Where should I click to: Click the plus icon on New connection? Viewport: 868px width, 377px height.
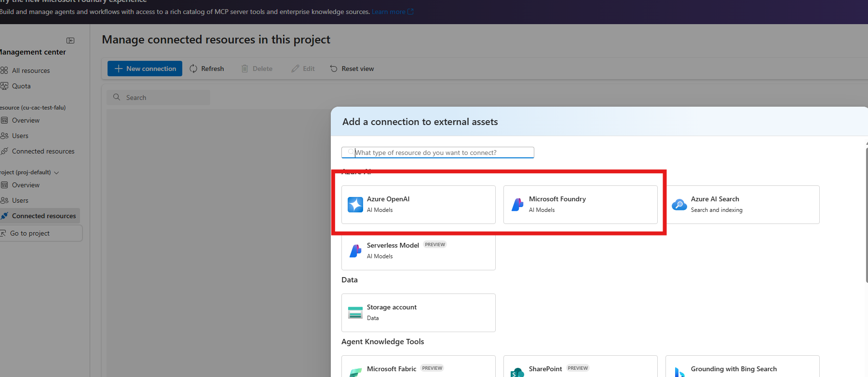[x=119, y=69]
